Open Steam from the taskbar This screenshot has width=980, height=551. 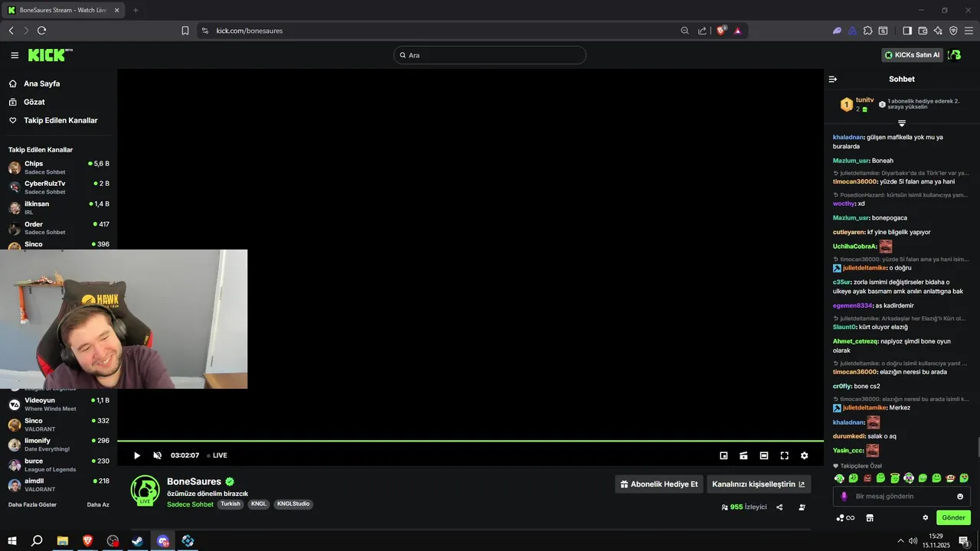138,540
